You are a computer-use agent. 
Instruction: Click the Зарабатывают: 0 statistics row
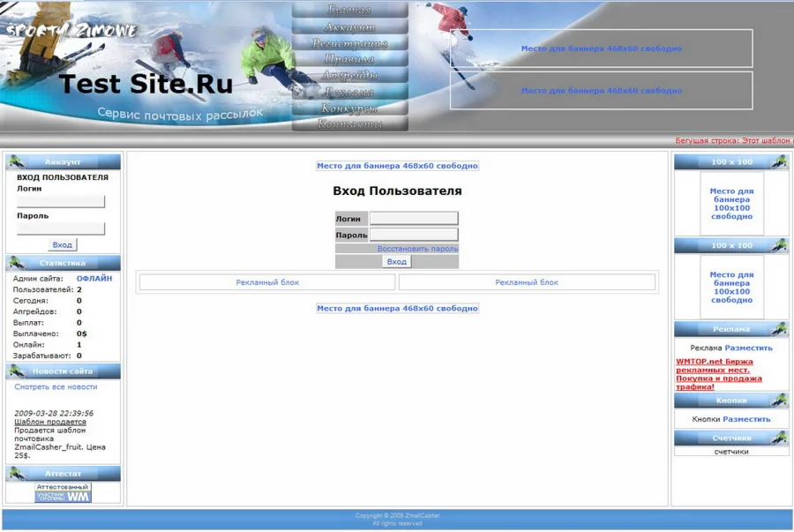pyautogui.click(x=48, y=356)
